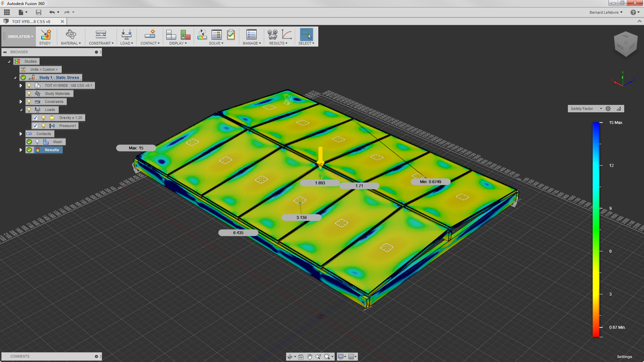Click the Solve details clipboard icon
The height and width of the screenshot is (362, 644).
pos(231,35)
